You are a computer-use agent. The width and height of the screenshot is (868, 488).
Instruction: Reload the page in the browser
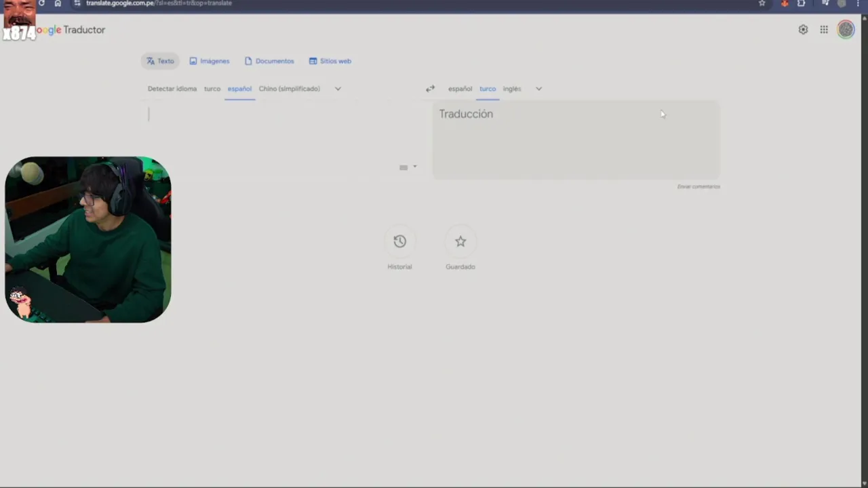point(41,3)
